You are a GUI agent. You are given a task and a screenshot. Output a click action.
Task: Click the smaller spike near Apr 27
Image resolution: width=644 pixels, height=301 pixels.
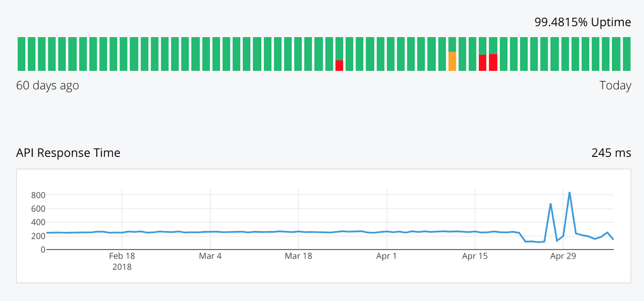pos(550,203)
